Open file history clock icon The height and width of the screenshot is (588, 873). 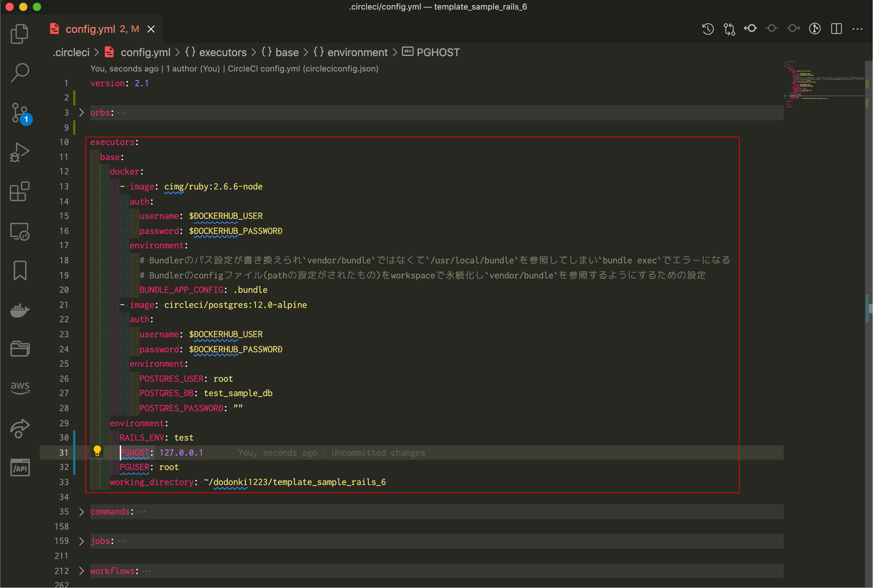708,29
